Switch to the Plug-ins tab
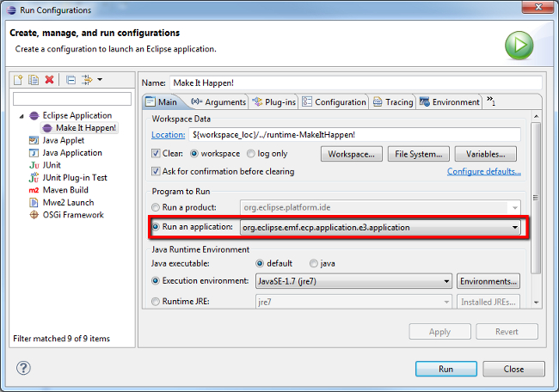The width and height of the screenshot is (559, 392). tap(274, 102)
